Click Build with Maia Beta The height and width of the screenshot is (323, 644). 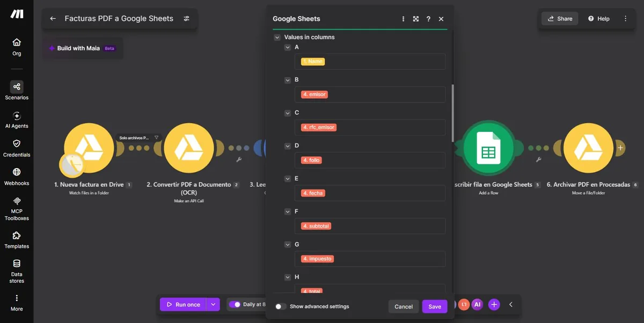point(82,48)
